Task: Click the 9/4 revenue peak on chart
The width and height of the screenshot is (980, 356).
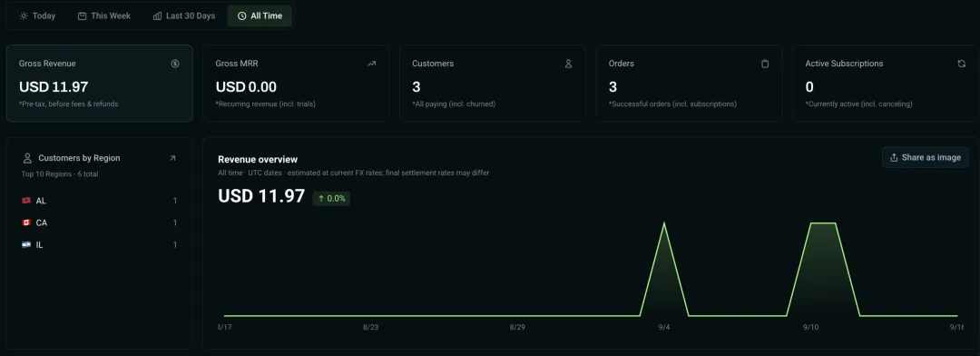Action: point(663,223)
